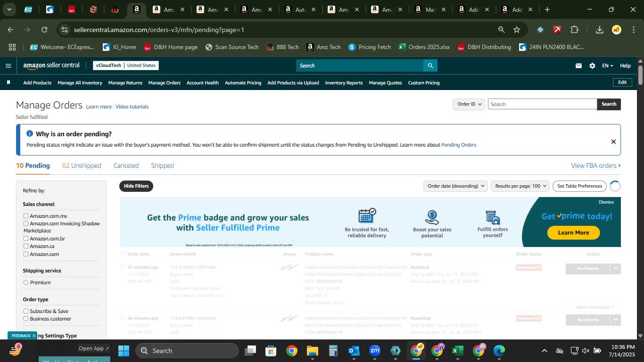This screenshot has width=644, height=362.
Task: Open the Windows Start menu
Action: point(124,351)
